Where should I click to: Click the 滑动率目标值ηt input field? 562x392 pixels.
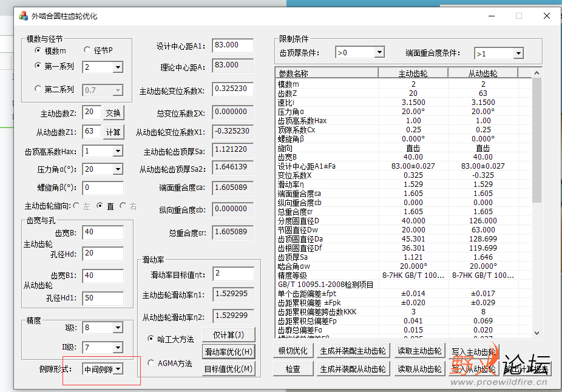tap(233, 274)
